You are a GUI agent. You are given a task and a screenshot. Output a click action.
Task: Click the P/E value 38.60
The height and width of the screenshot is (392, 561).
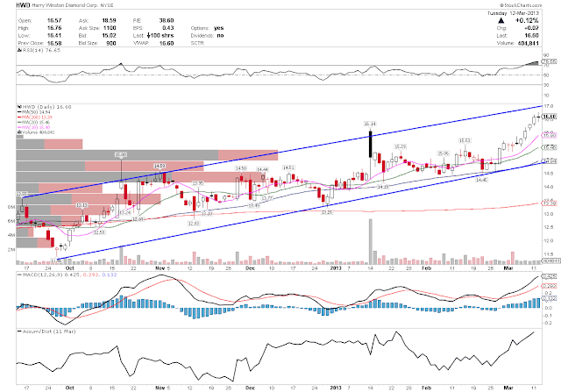tap(167, 21)
